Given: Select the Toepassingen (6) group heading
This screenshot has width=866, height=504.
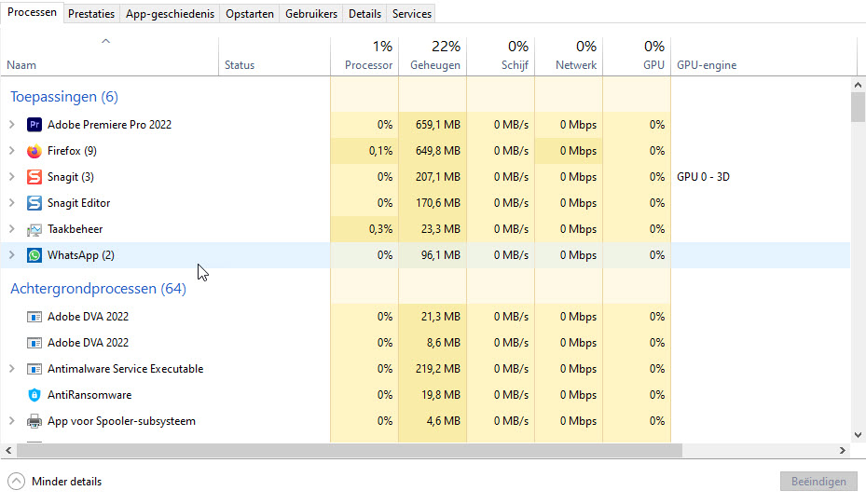Looking at the screenshot, I should point(64,97).
